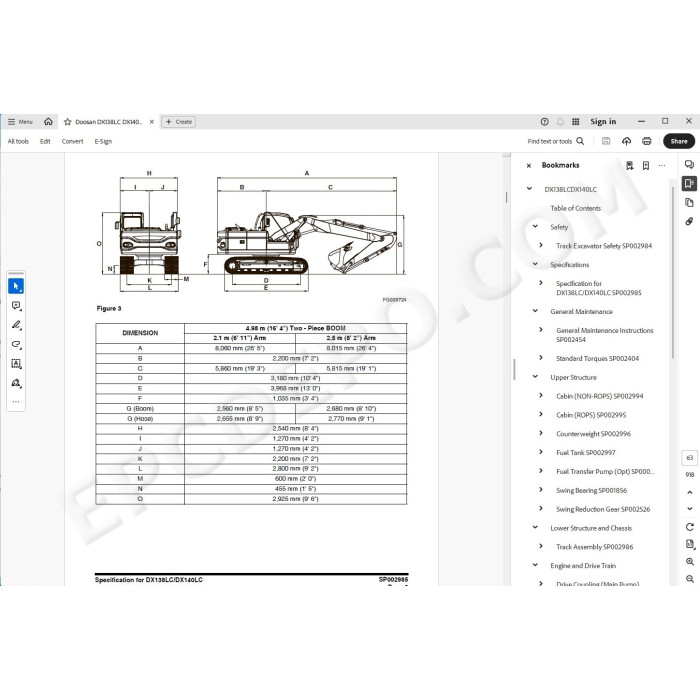Viewport: 700px width, 700px height.
Task: Select Engine and Drive Train bookmark
Action: pos(583,566)
